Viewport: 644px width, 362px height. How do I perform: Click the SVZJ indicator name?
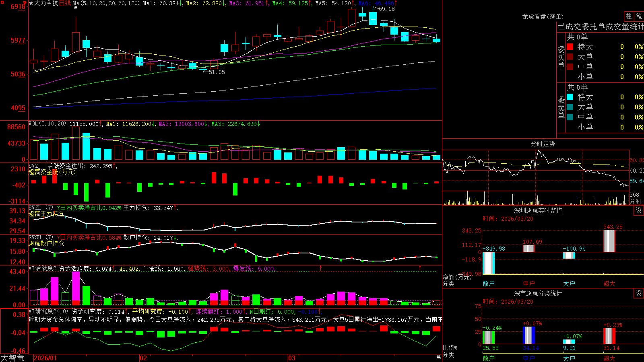click(35, 166)
